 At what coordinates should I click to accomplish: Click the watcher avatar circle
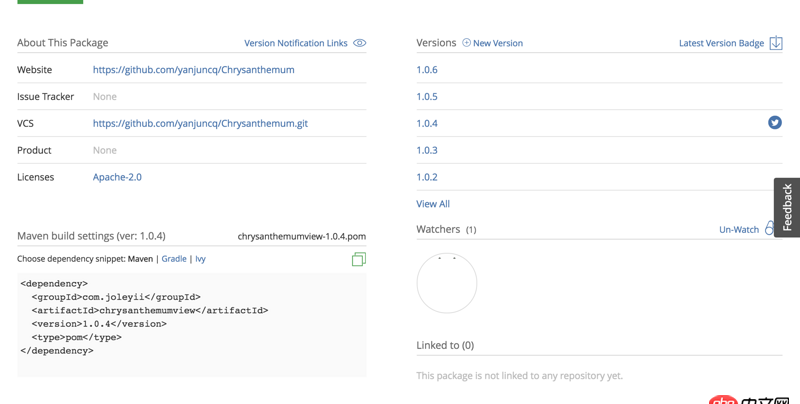pos(447,283)
